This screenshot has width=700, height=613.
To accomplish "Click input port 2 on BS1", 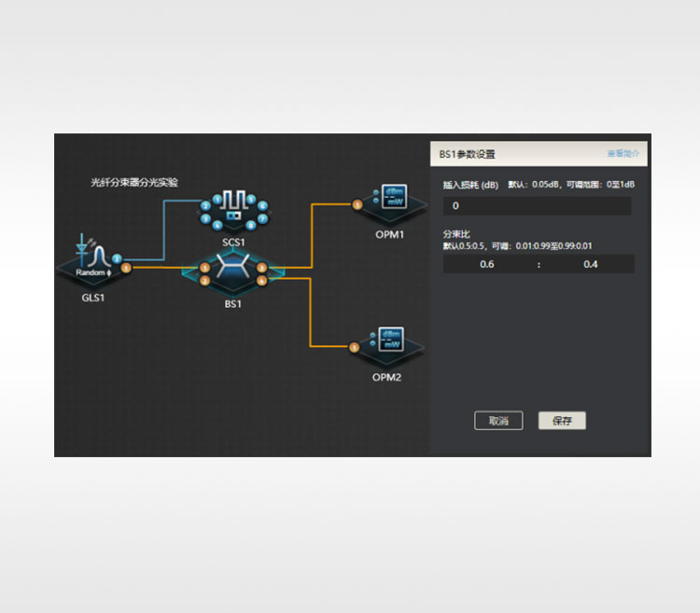I will coord(204,280).
